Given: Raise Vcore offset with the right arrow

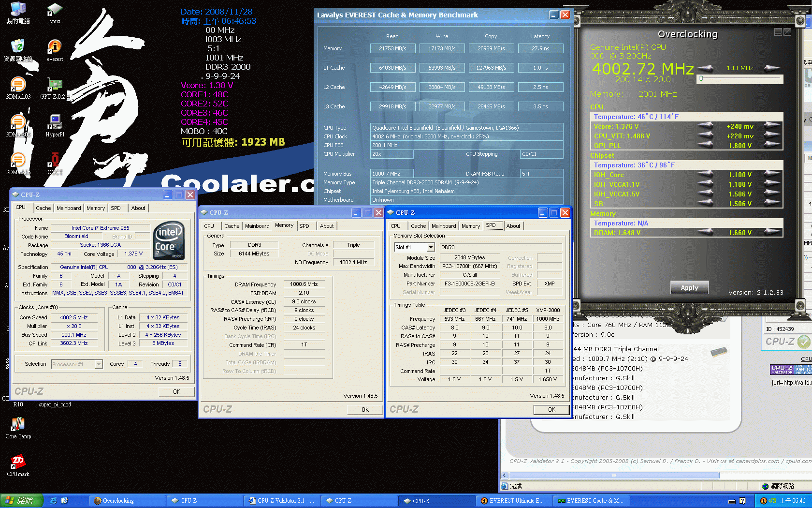Looking at the screenshot, I should click(x=772, y=126).
